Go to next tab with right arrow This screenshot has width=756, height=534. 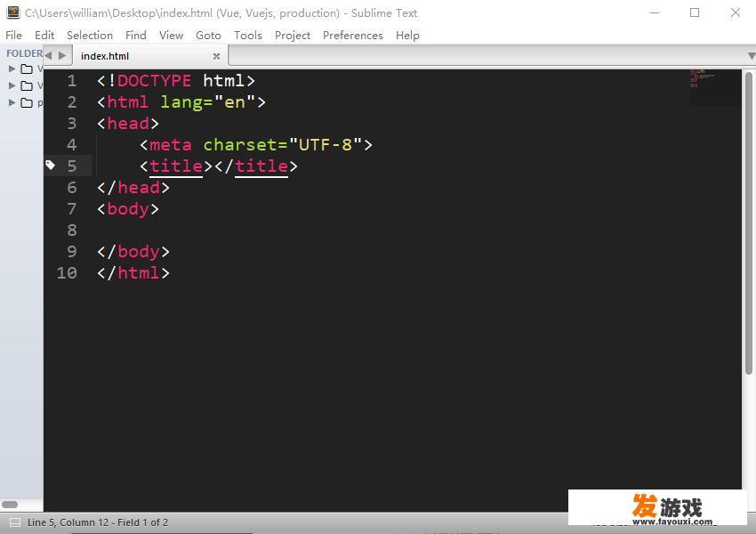[62, 55]
